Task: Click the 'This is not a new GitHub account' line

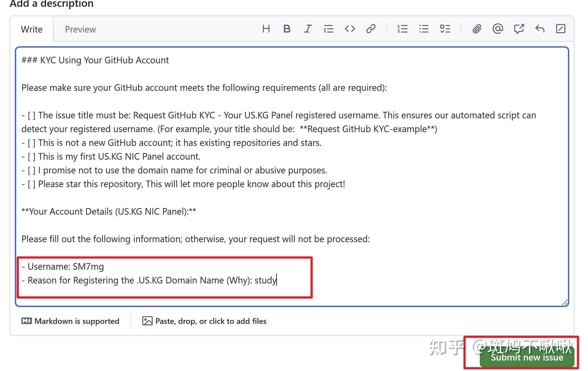Action: 171,143
